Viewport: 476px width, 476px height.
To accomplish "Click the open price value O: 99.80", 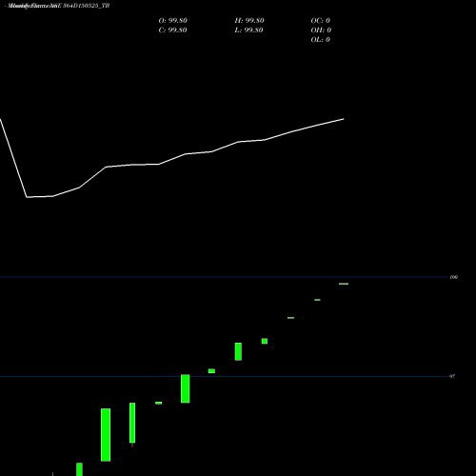I will point(172,21).
